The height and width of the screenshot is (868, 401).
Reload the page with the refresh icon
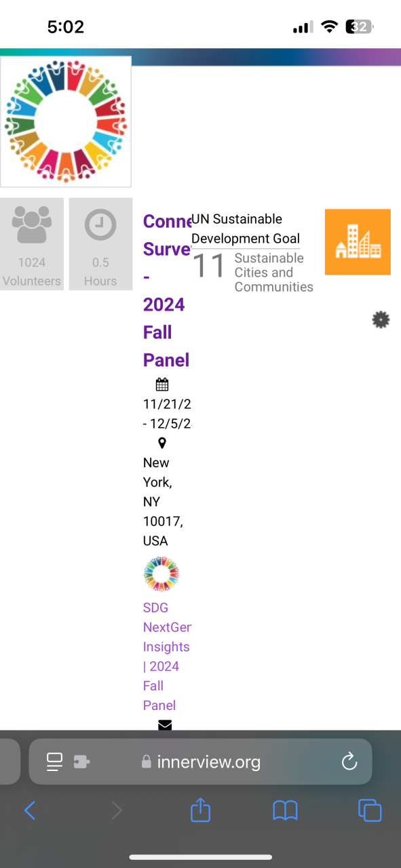tap(349, 762)
